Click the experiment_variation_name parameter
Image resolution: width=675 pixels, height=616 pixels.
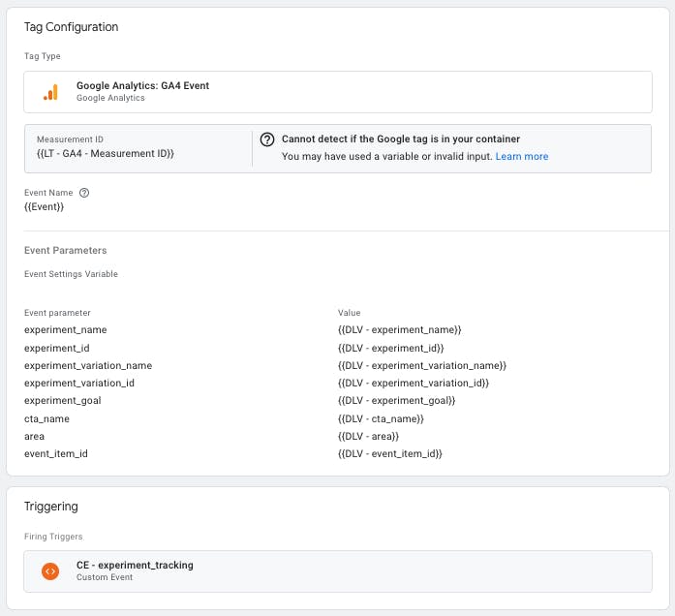point(88,365)
